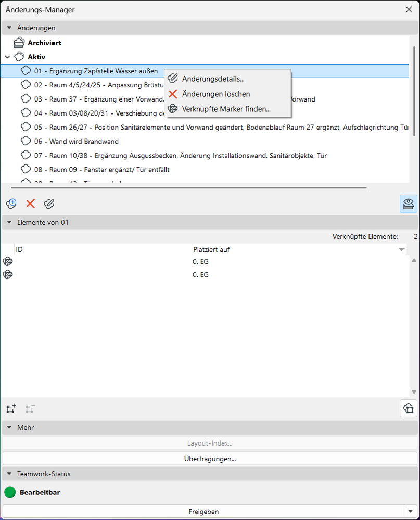Choose Änderungsdetails... from context menu
420x520 pixels.
coord(228,79)
